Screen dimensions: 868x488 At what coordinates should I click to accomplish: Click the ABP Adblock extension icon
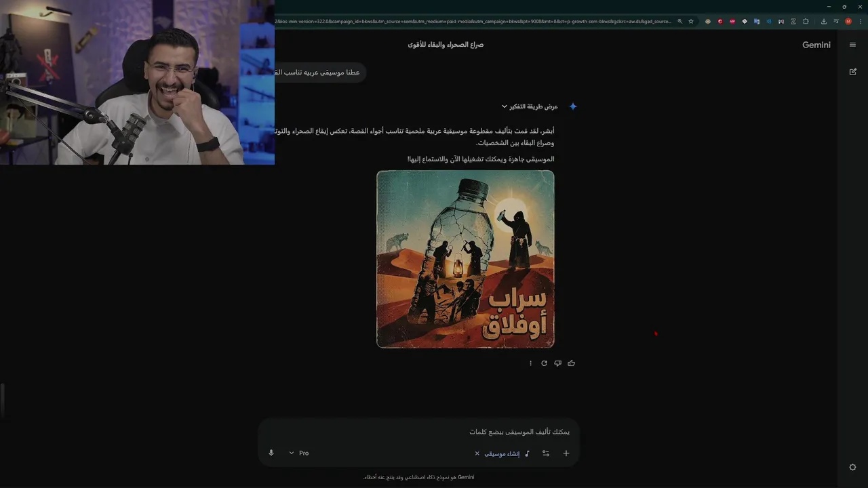[x=732, y=21]
